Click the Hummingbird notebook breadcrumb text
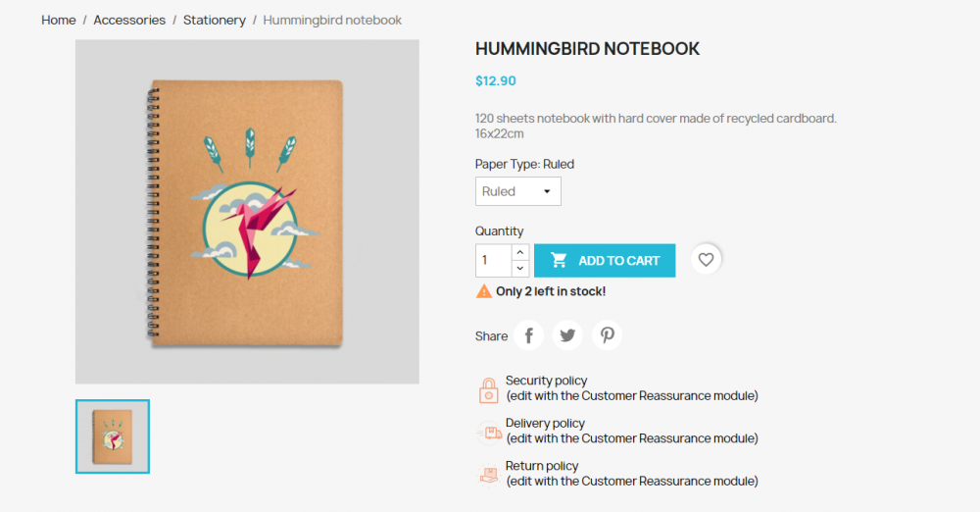Viewport: 980px width, 512px height. (x=332, y=20)
